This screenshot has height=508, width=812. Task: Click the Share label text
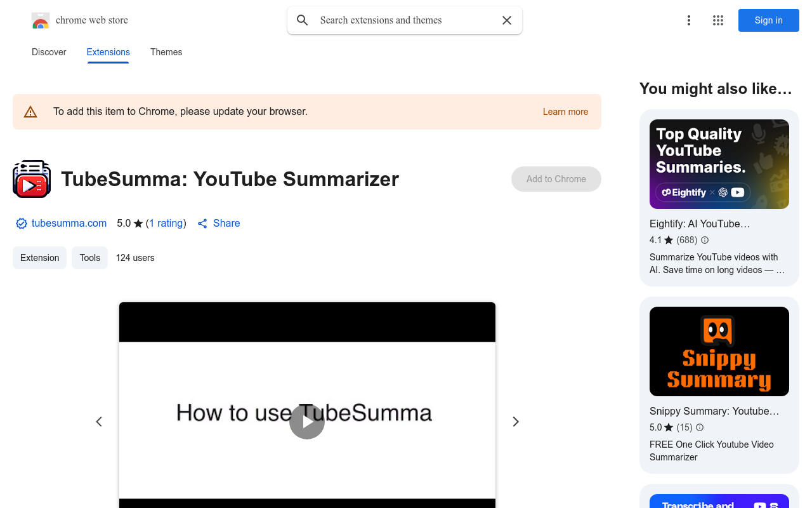226,224
